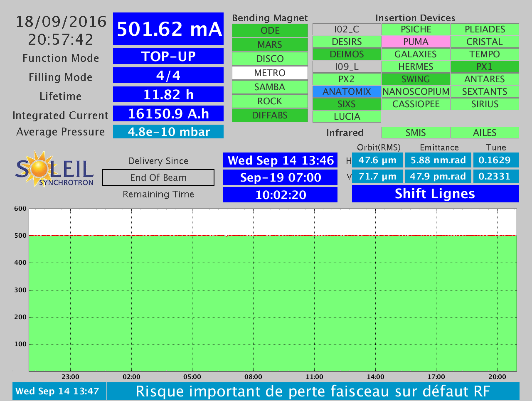Image resolution: width=532 pixels, height=401 pixels.
Task: Select the SMIS infrared beamline
Action: pos(416,133)
